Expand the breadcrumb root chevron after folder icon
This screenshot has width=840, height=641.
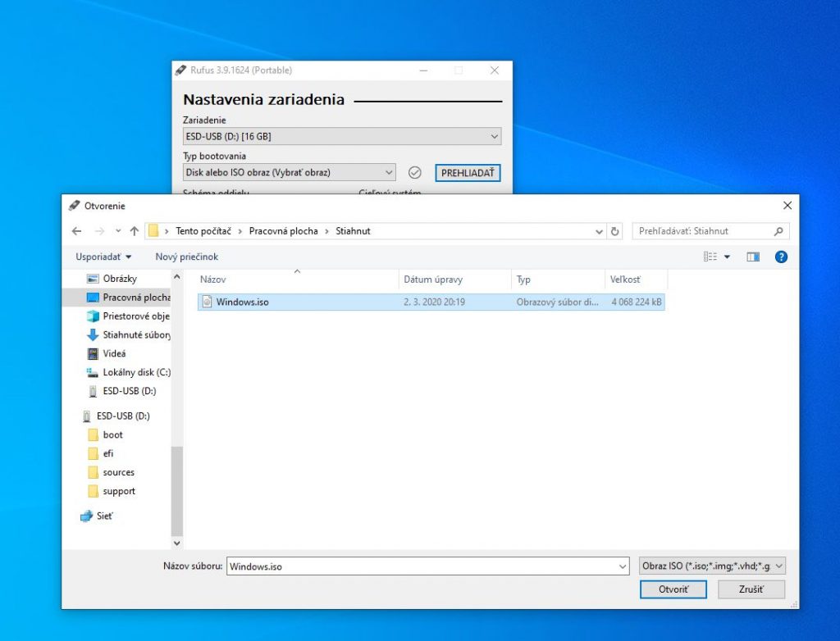click(167, 231)
